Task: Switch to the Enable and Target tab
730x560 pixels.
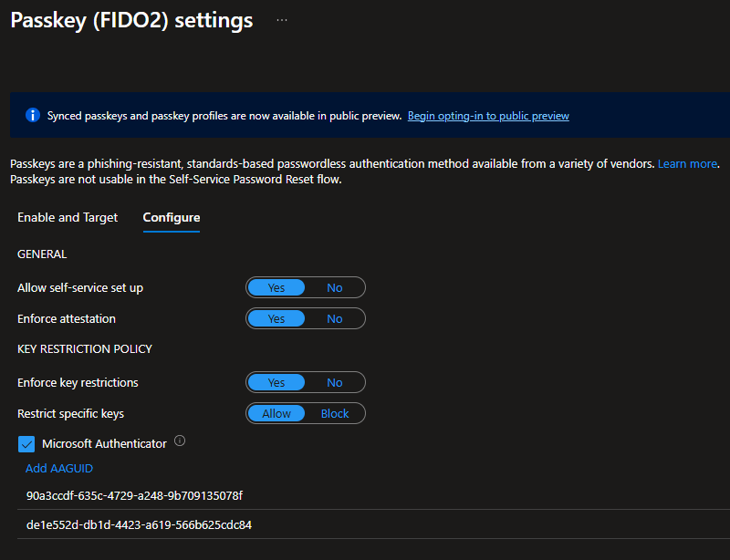Action: tap(68, 217)
